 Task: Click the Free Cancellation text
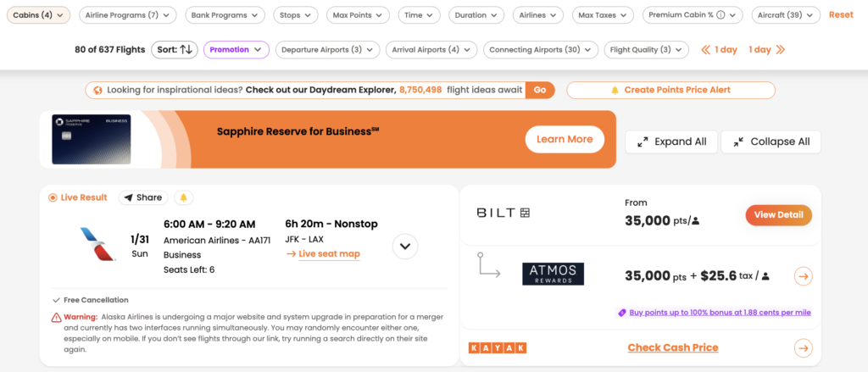point(96,300)
